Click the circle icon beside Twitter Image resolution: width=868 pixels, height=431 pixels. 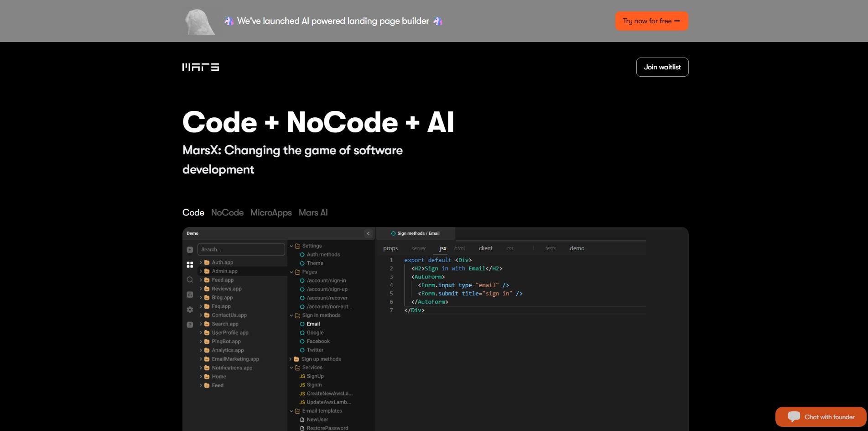coord(302,350)
